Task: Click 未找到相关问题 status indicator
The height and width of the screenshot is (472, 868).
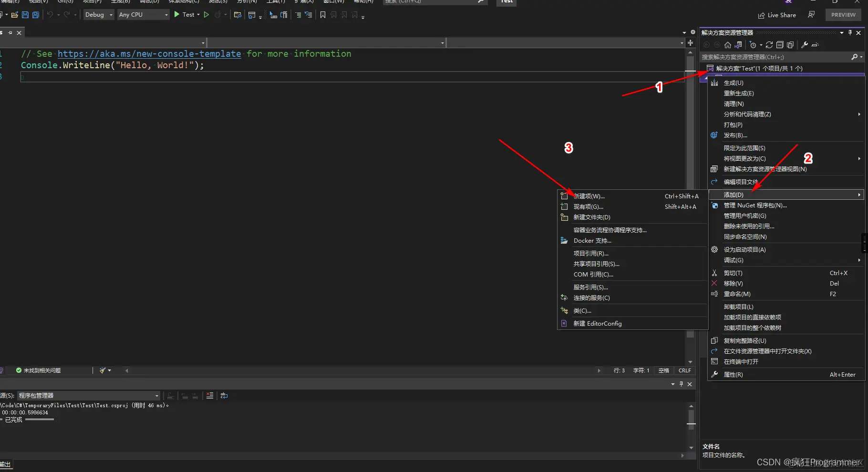Action: click(38, 370)
